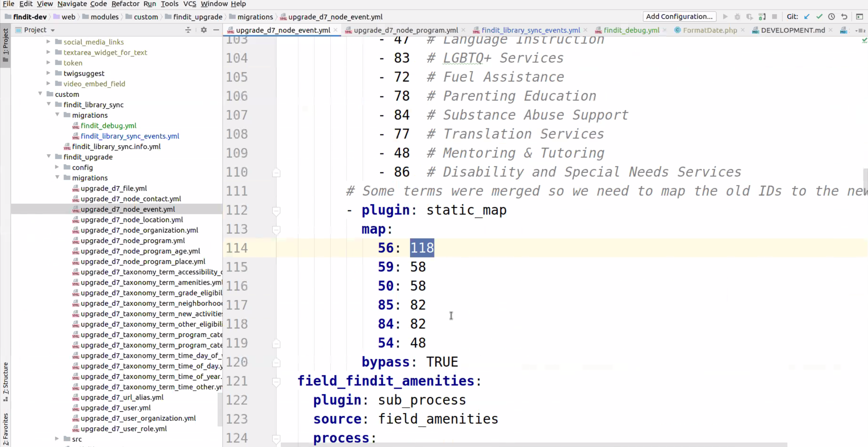Click the Git rollback undo icon
The width and height of the screenshot is (868, 447).
click(x=844, y=16)
